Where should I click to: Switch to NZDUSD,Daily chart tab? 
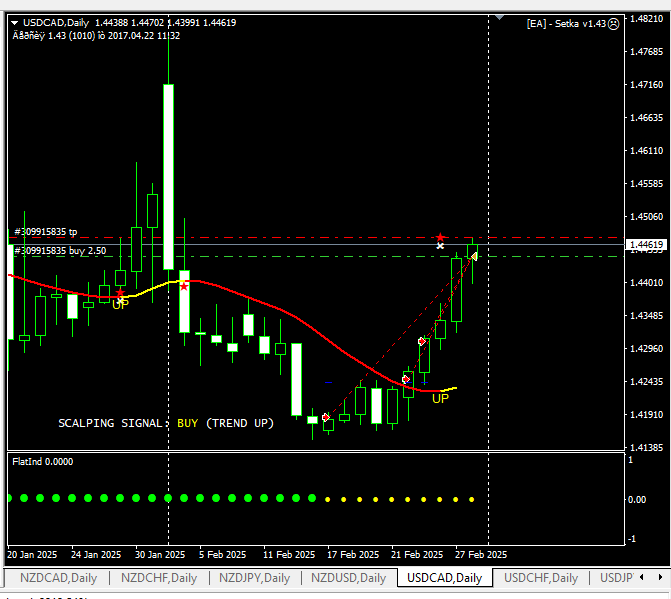tap(348, 578)
